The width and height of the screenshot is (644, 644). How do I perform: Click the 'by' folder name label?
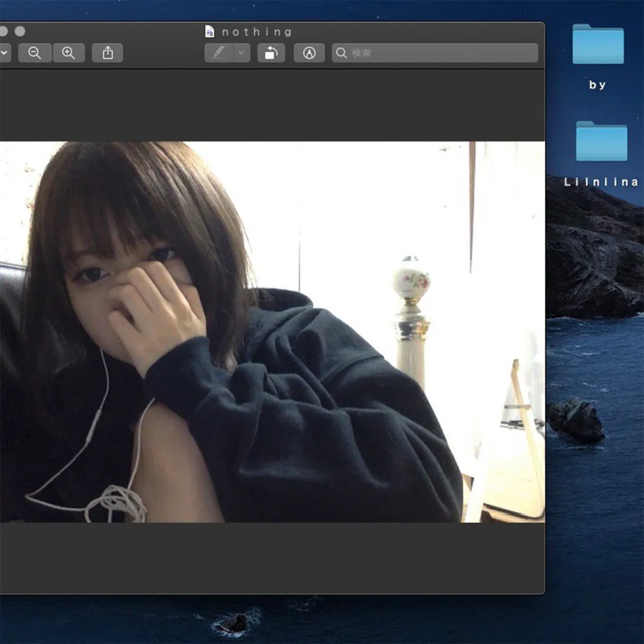click(x=597, y=85)
